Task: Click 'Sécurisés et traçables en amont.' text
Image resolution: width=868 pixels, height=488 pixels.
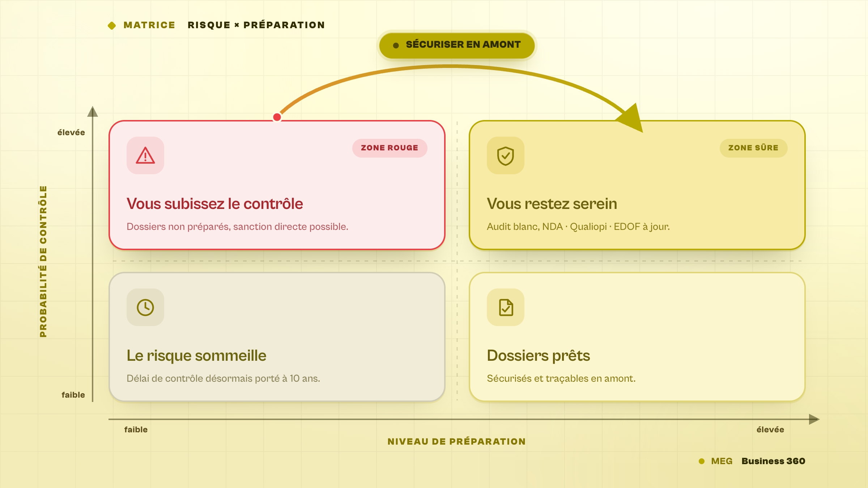Action: tap(561, 378)
